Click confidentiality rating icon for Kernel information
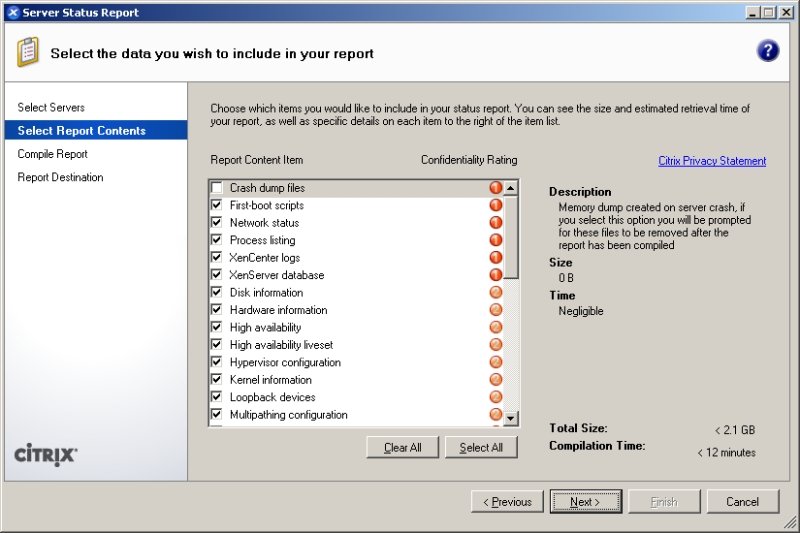800x533 pixels. [495, 379]
